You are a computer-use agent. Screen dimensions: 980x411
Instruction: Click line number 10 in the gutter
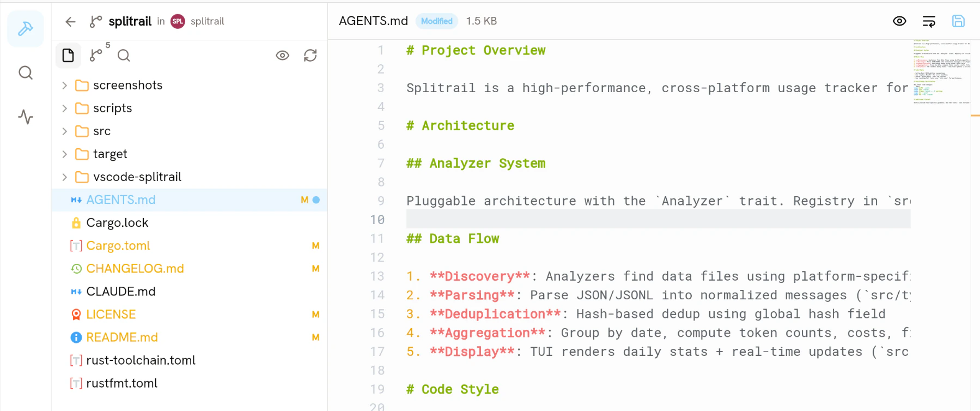378,220
